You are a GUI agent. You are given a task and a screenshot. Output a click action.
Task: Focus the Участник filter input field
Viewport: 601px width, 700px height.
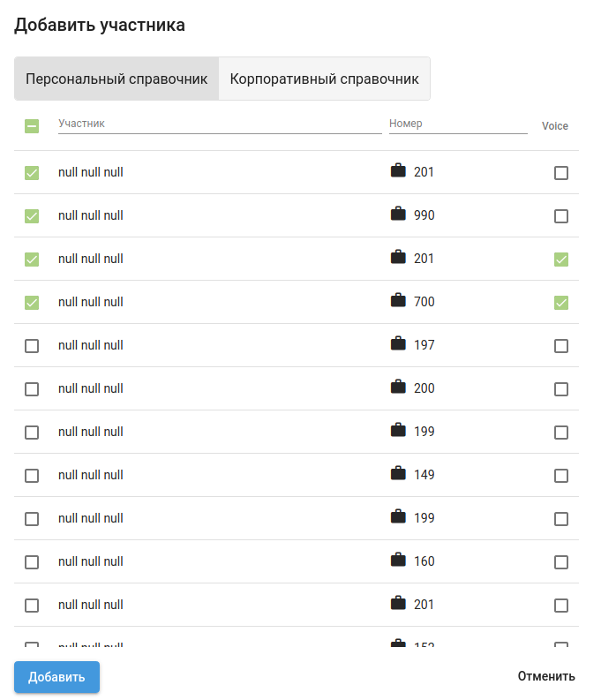coord(220,124)
